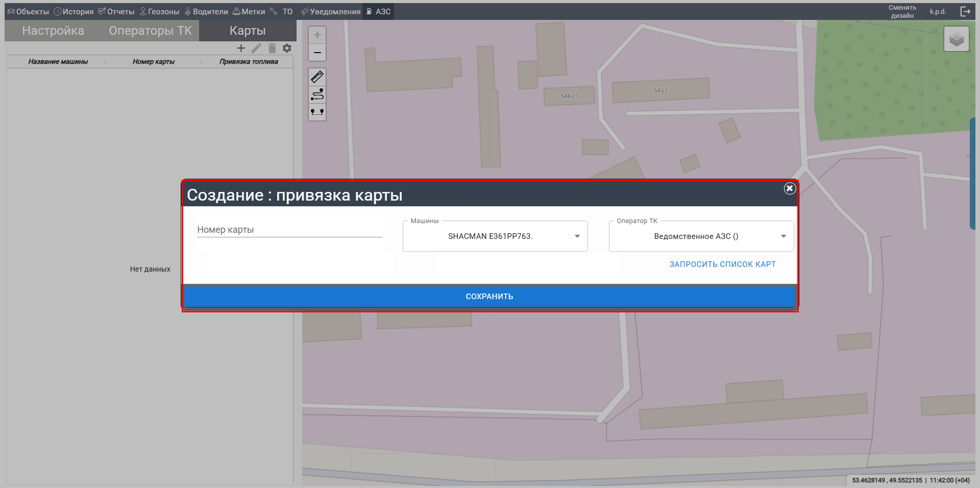Open the Отчеты menu
Screen dimensions: 980x488
coord(116,11)
